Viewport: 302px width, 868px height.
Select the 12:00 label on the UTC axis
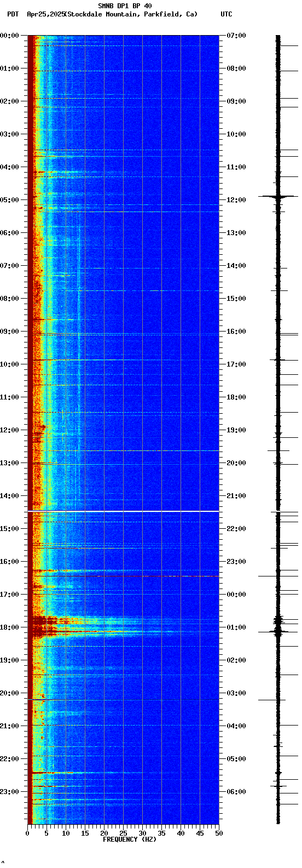coord(236,200)
